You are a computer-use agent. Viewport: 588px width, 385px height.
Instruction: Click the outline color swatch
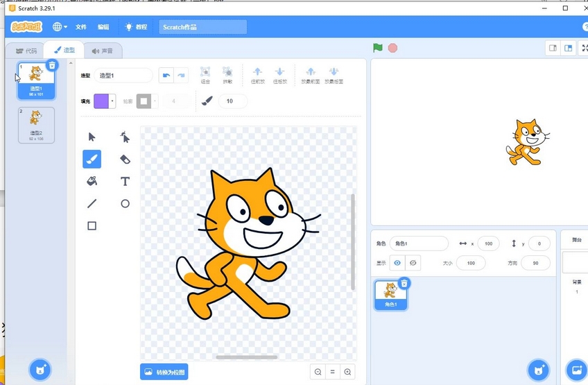(144, 101)
